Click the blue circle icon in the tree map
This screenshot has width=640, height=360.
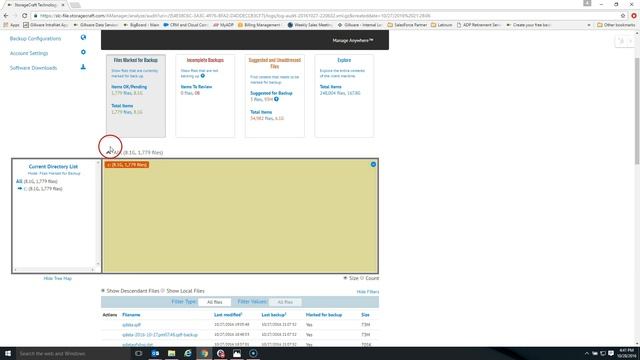click(373, 164)
